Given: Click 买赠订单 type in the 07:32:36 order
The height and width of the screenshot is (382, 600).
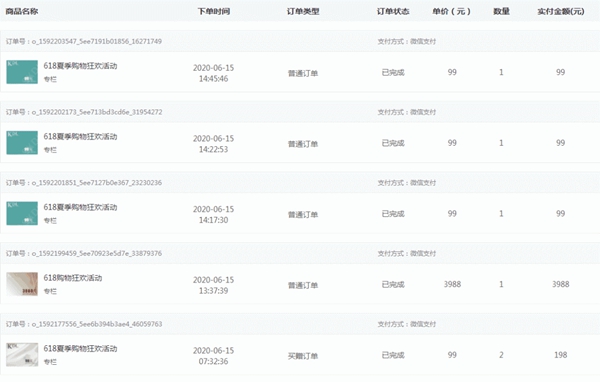Looking at the screenshot, I should (303, 356).
